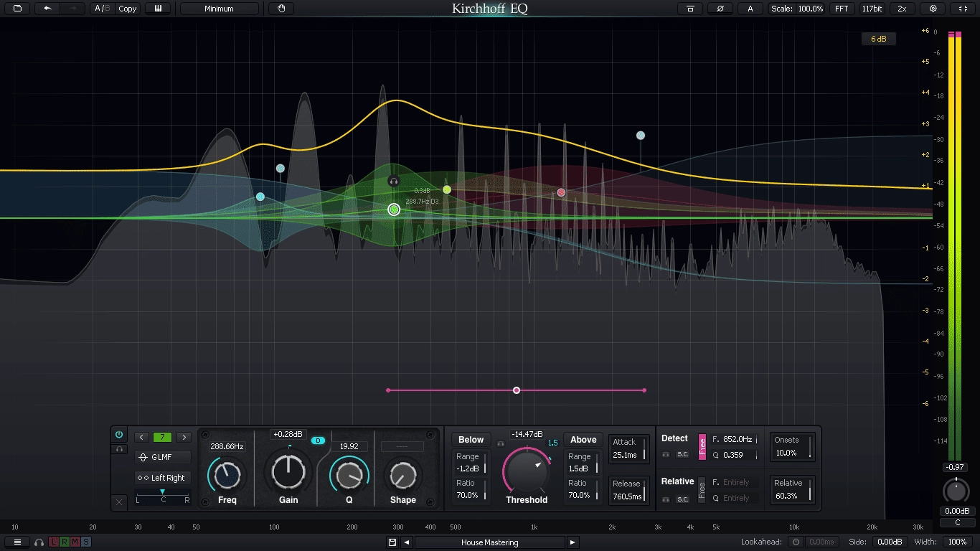Select the red band node
Viewport: 980px width, 551px height.
coord(561,192)
